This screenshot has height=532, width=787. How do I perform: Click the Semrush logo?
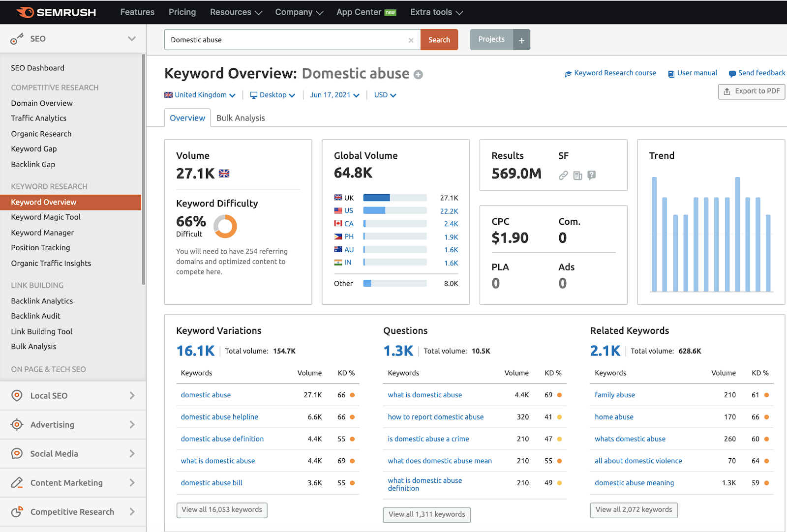pos(56,12)
